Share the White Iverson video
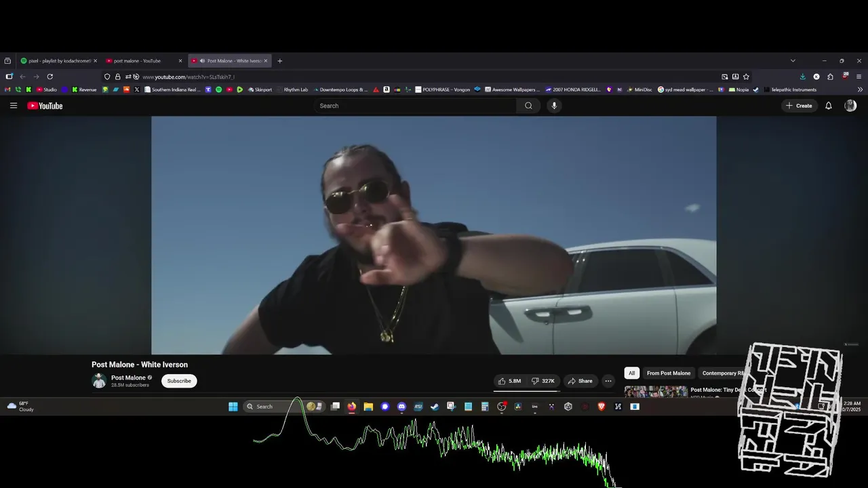 point(580,381)
